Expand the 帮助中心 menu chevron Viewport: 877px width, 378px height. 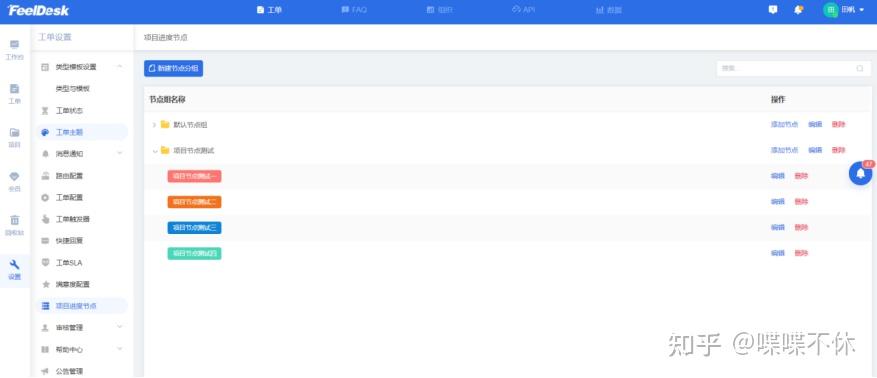click(120, 349)
